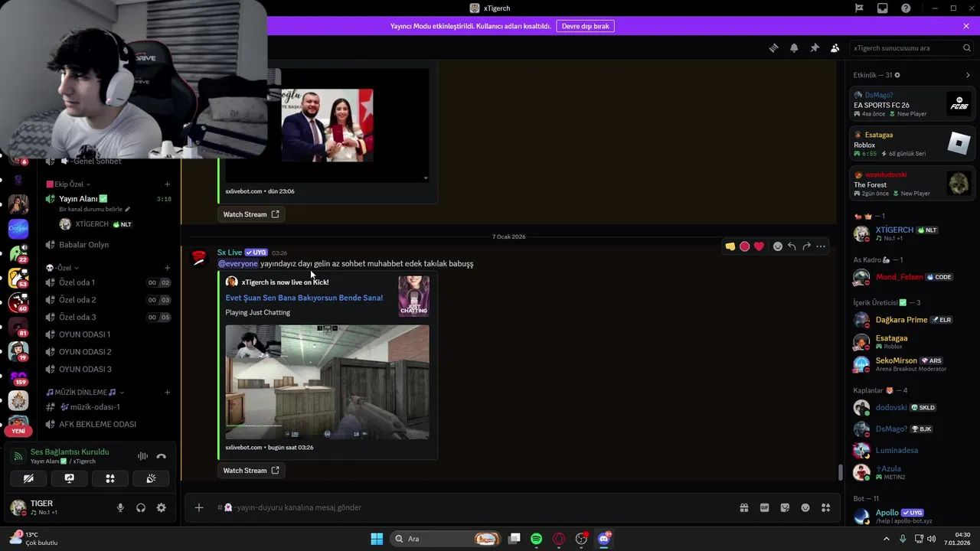Open more options on message
The height and width of the screenshot is (551, 980).
821,246
